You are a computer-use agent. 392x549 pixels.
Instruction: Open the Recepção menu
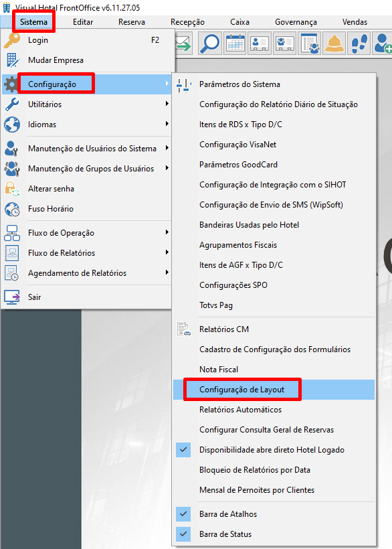tap(187, 22)
